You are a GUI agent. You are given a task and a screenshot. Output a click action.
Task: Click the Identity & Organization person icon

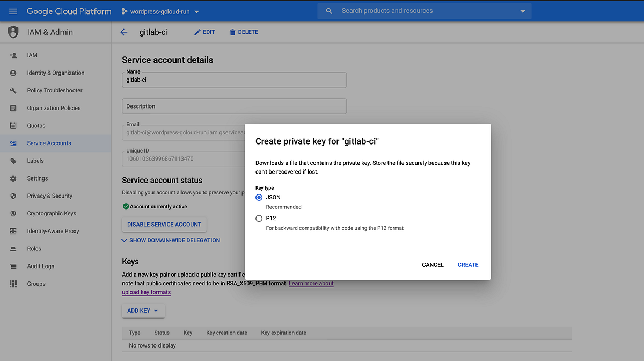tap(13, 73)
